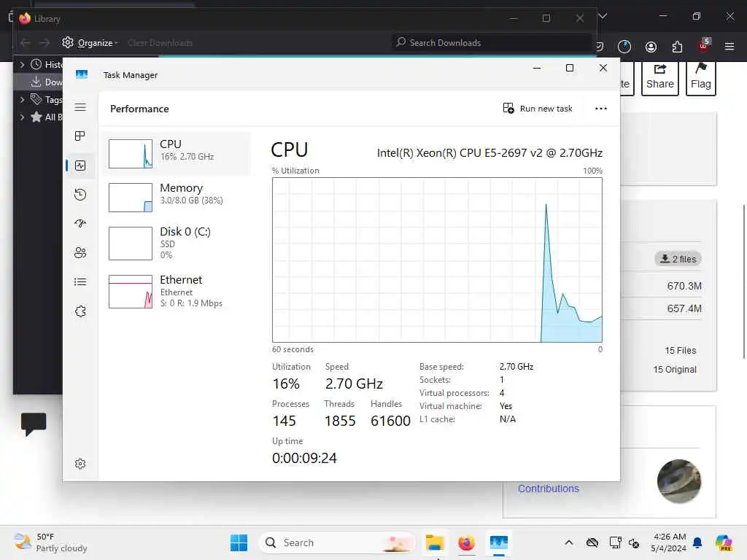Click the 670.3M file size value
The image size is (747, 560).
[684, 286]
